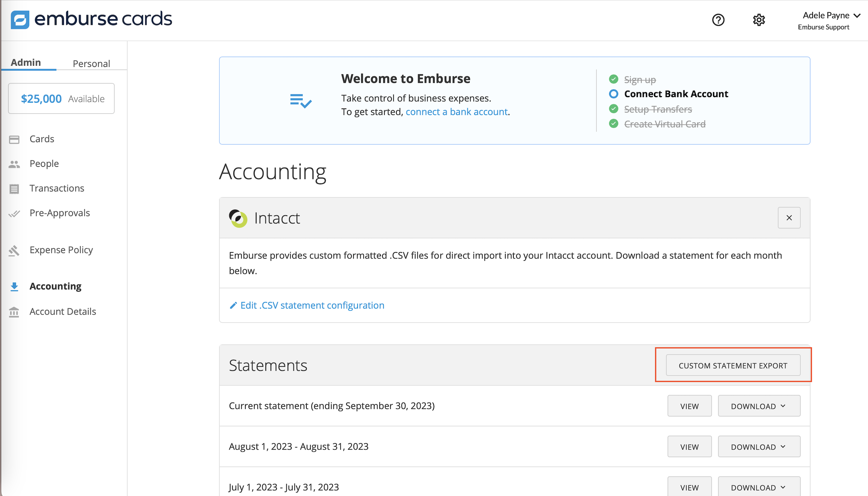Select the Connect Bank Account circle indicator
Viewport: 868px width, 496px height.
tap(613, 94)
